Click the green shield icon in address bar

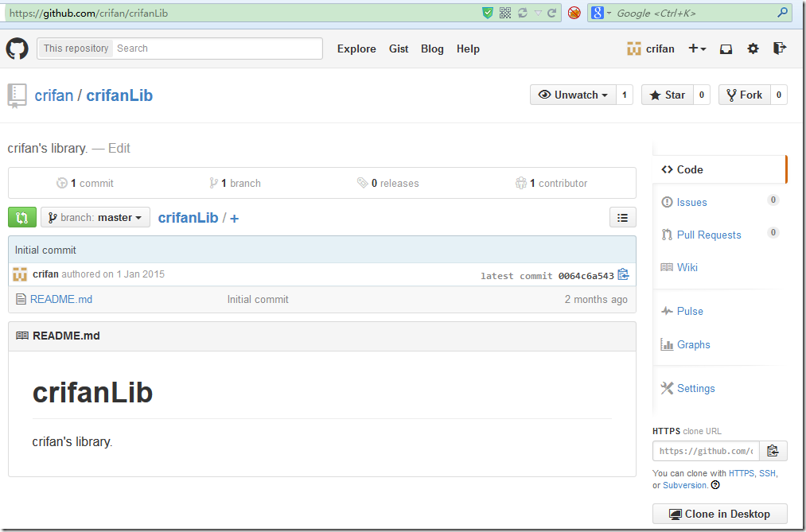tap(488, 13)
